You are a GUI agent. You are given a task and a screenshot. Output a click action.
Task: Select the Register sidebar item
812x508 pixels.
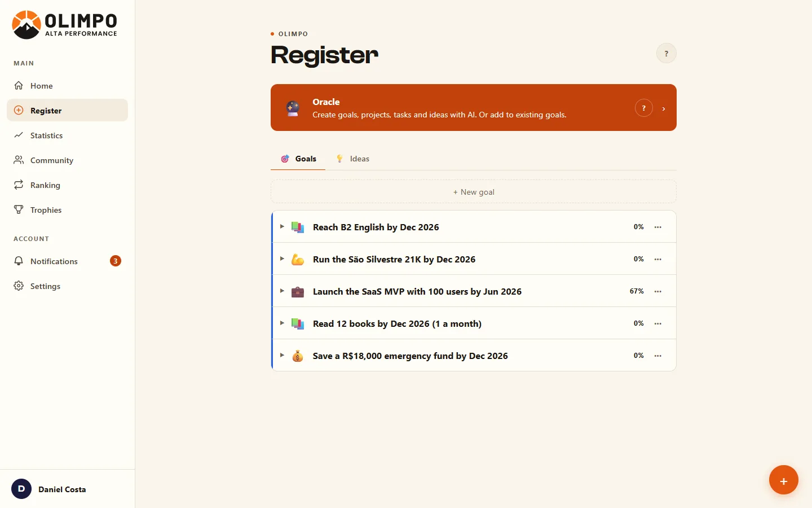click(x=67, y=111)
